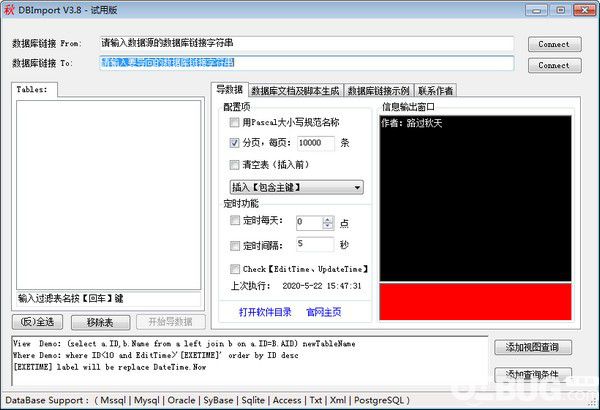Click the 添加视图查询 button

tap(533, 347)
